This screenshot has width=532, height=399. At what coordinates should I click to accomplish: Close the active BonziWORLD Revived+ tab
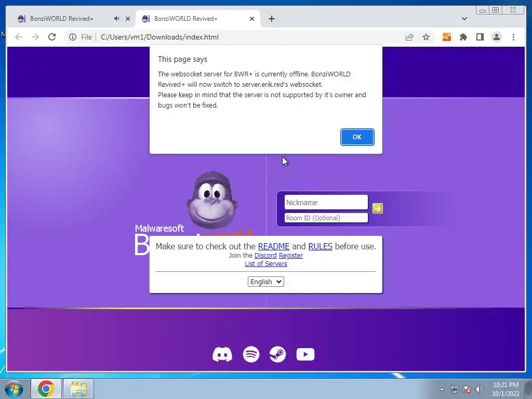(252, 19)
